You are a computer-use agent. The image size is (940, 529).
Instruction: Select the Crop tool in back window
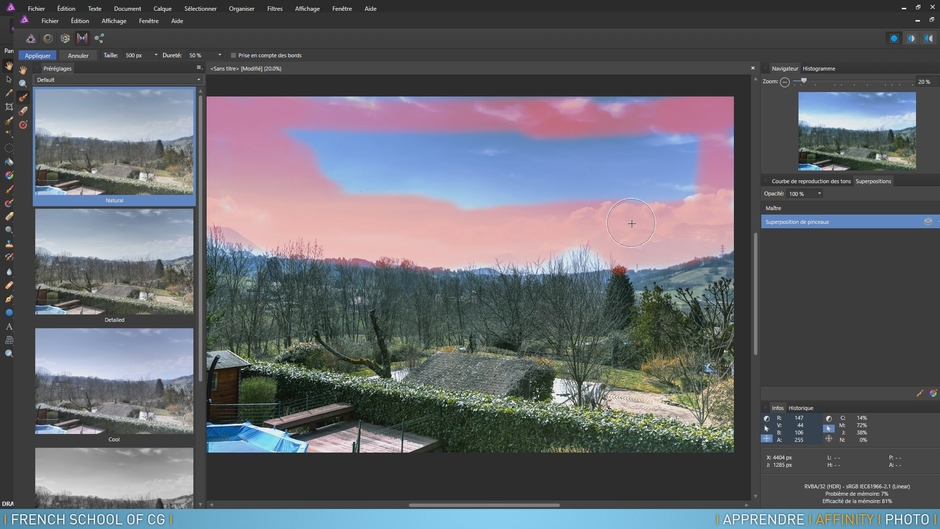9,107
